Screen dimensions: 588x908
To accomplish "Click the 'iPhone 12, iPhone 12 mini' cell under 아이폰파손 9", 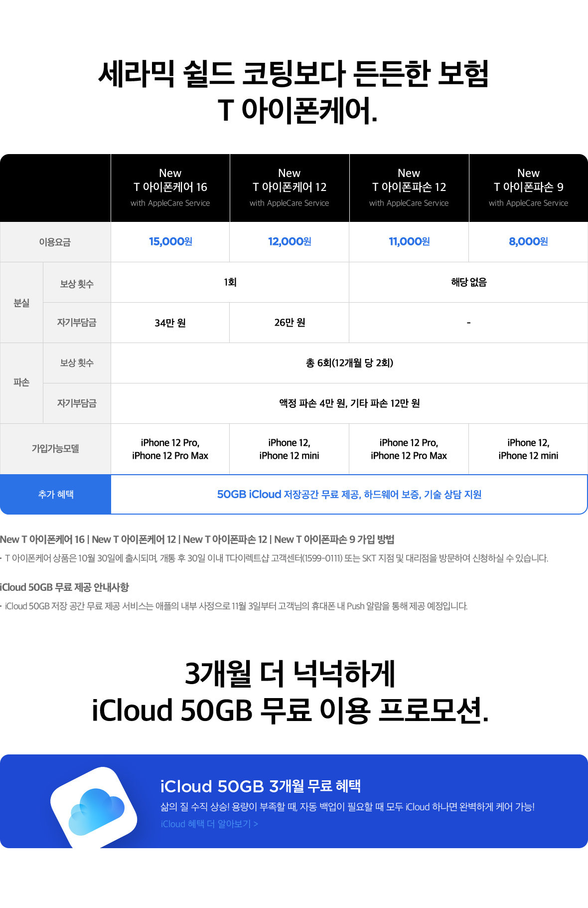I will tap(528, 449).
